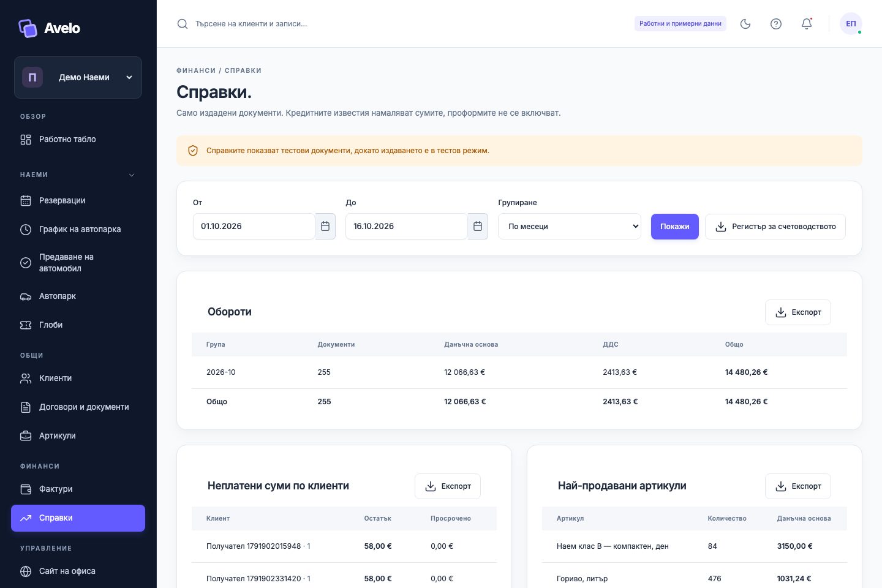Open Артикули in the sidebar

coord(78,436)
